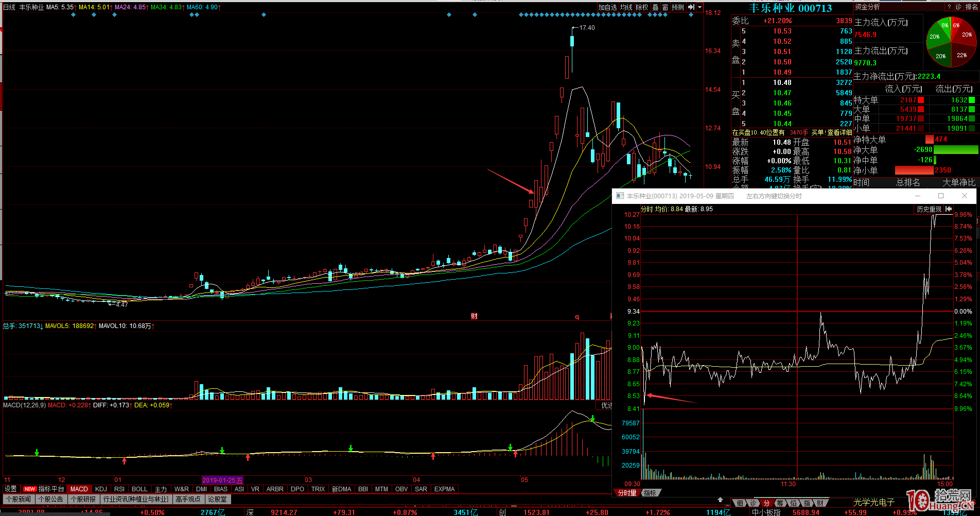Click the 财 finance marker on chart

pyautogui.click(x=474, y=316)
